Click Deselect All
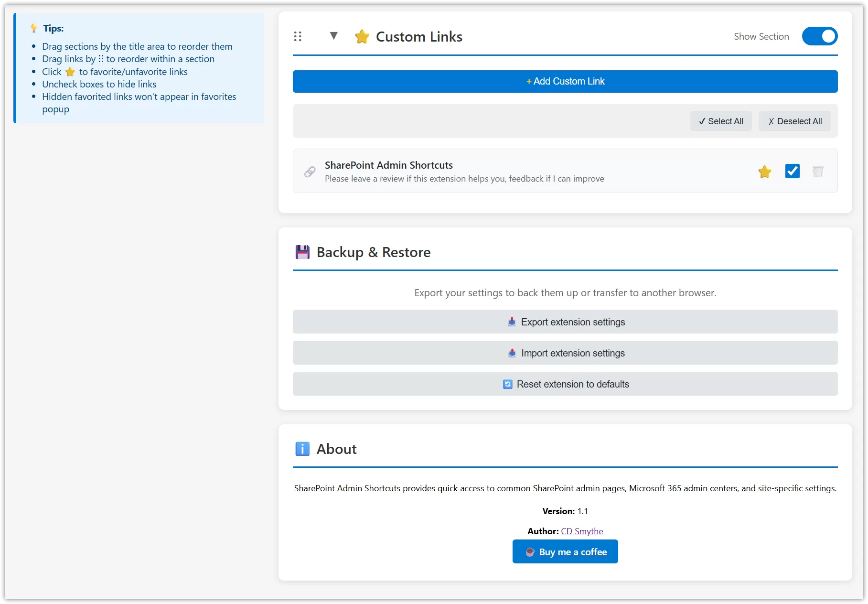 [794, 121]
